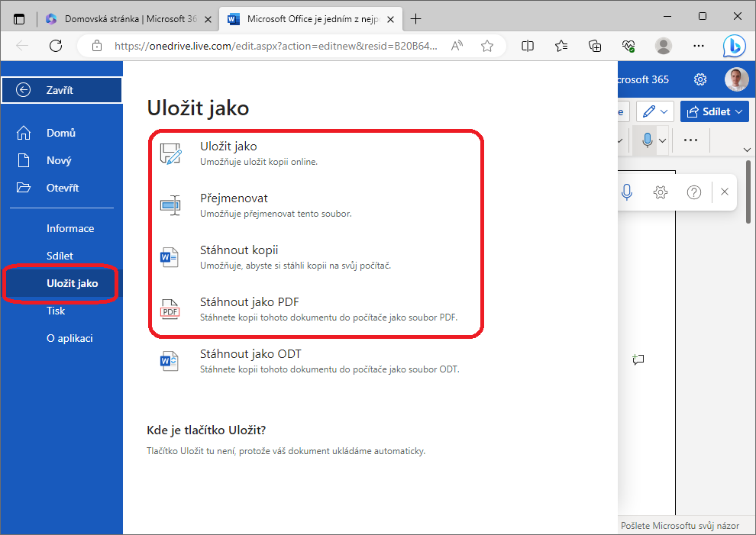Screen dimensions: 756x535
Task: Click Zavřít to close the menu
Action: click(x=62, y=89)
